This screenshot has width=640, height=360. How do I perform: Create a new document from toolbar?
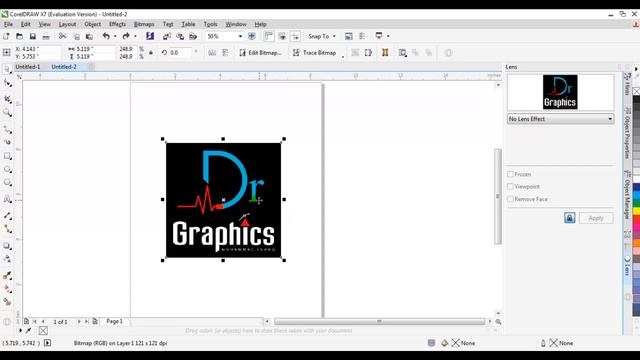[7, 36]
